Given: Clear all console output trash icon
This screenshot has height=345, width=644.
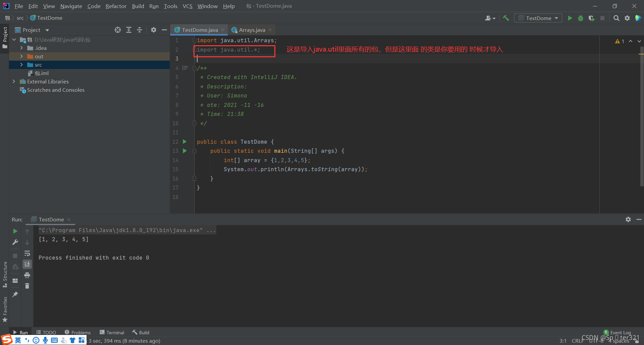Looking at the screenshot, I should point(27,286).
